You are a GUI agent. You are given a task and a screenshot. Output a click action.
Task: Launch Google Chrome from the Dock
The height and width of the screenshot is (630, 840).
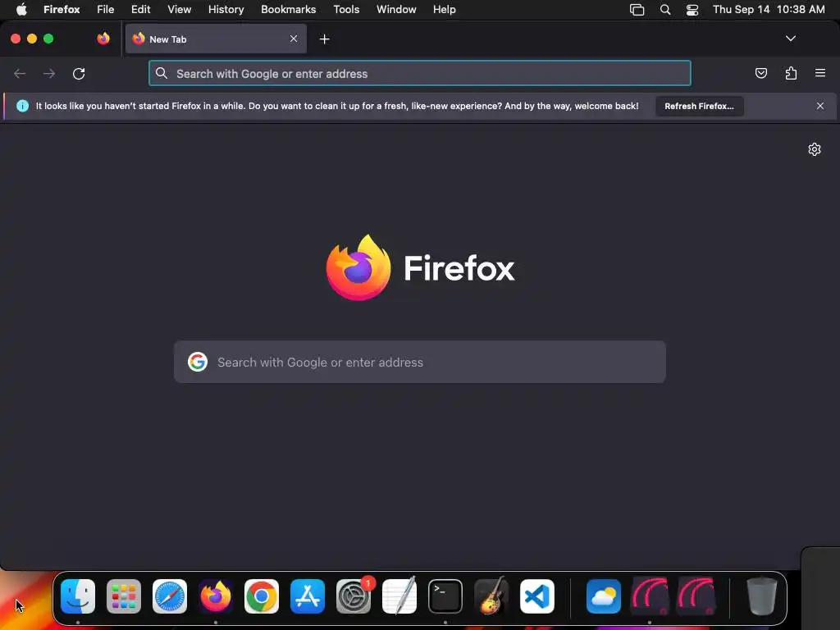point(262,596)
